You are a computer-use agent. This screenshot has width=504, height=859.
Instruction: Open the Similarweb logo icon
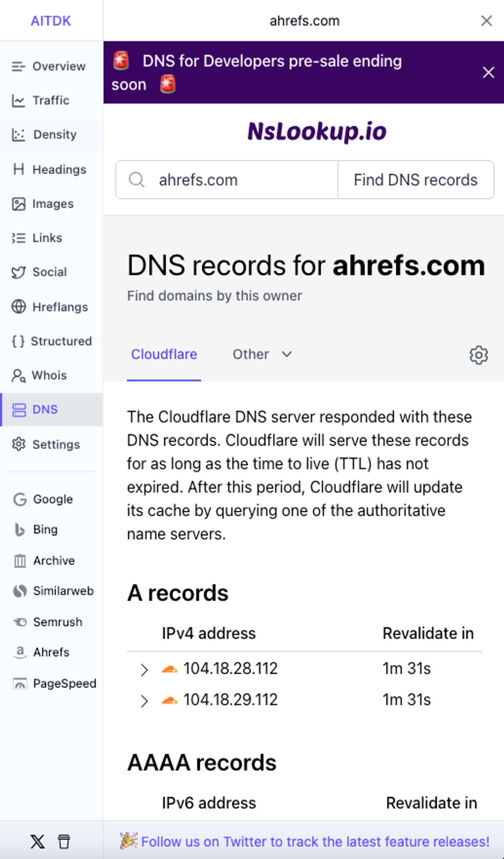coord(20,591)
